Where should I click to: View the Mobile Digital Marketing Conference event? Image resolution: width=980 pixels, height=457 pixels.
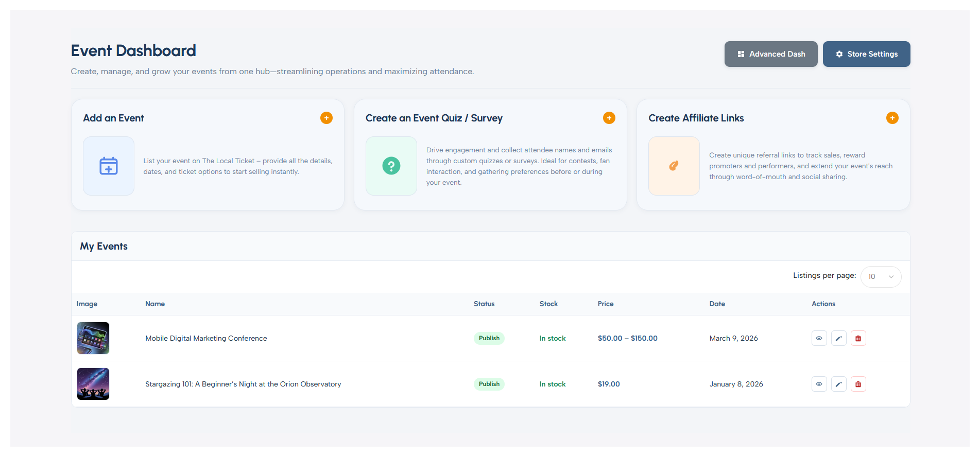(x=819, y=338)
